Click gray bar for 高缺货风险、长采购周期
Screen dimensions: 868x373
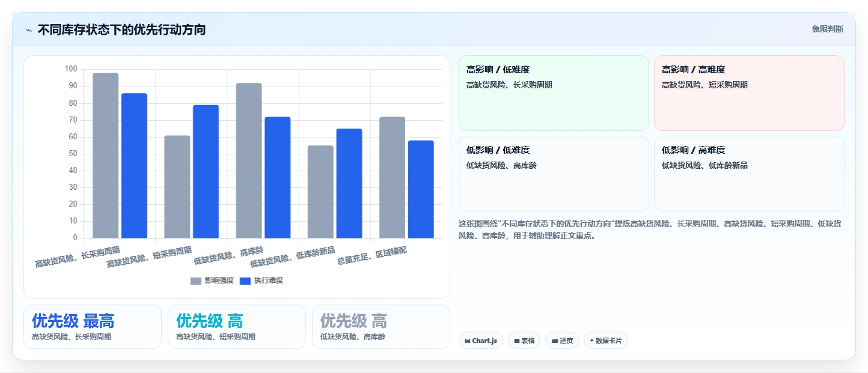pyautogui.click(x=106, y=156)
